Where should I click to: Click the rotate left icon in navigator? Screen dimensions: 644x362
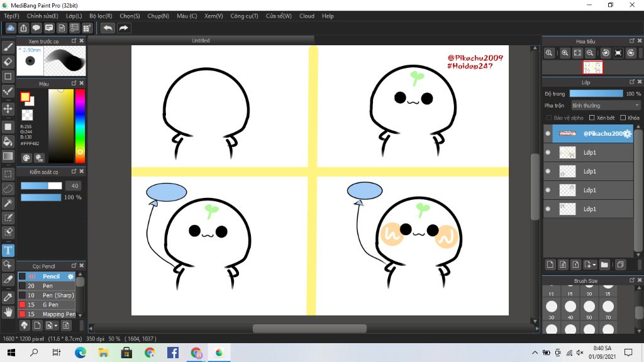[x=606, y=53]
